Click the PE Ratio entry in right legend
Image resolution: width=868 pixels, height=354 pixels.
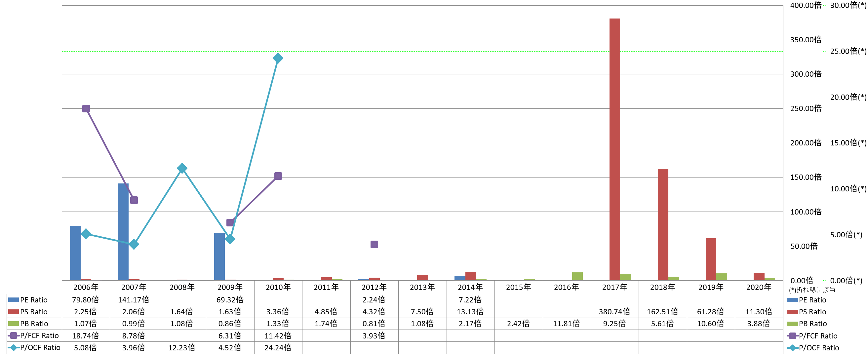pyautogui.click(x=807, y=300)
